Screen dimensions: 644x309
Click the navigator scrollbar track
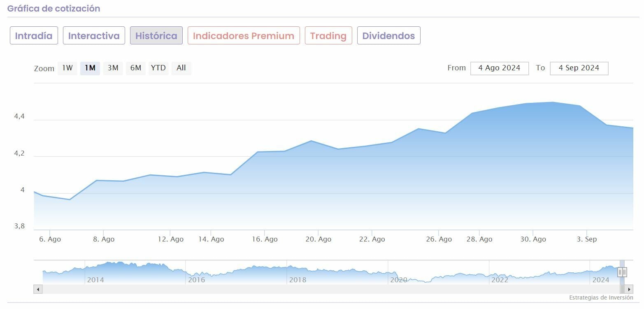(x=329, y=289)
